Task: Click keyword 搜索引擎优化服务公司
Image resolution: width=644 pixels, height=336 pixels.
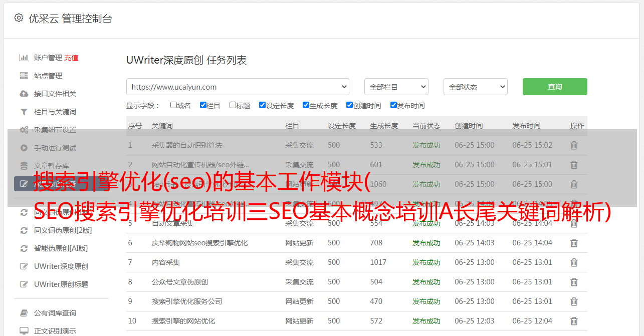Action: [x=187, y=301]
